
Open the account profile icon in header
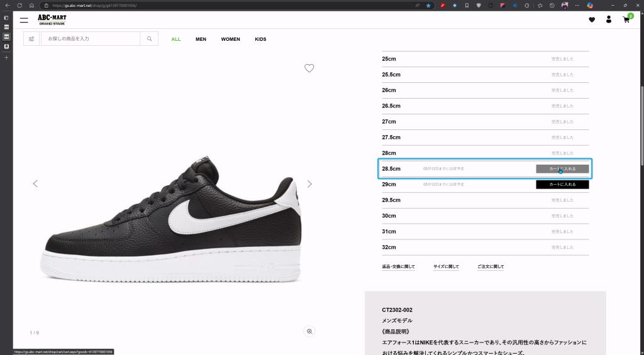pos(609,19)
